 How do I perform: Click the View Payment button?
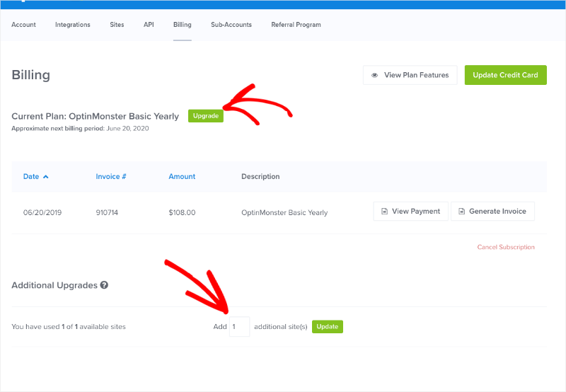[x=411, y=211]
